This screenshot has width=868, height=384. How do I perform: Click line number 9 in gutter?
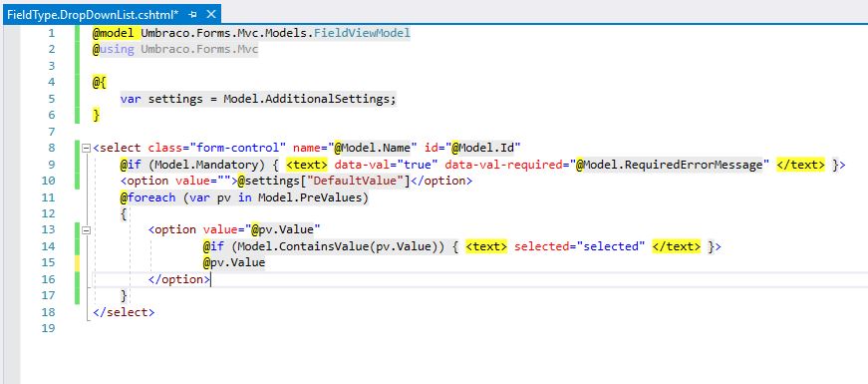coord(52,165)
